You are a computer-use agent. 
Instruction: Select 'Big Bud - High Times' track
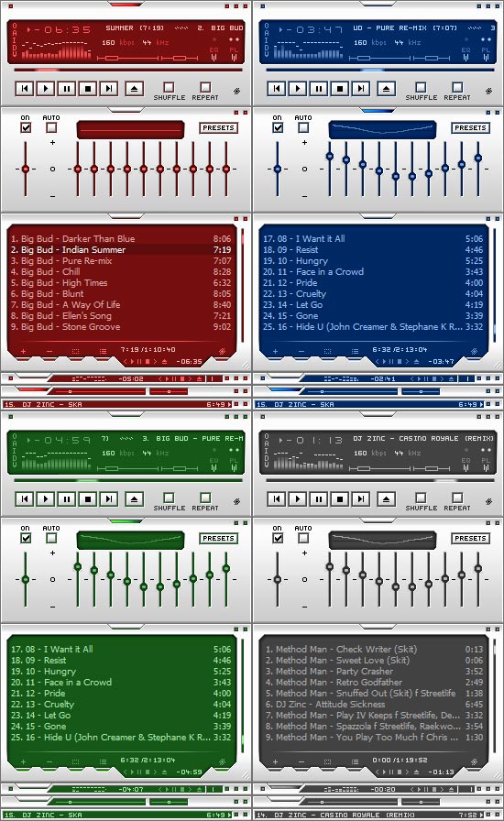point(120,283)
